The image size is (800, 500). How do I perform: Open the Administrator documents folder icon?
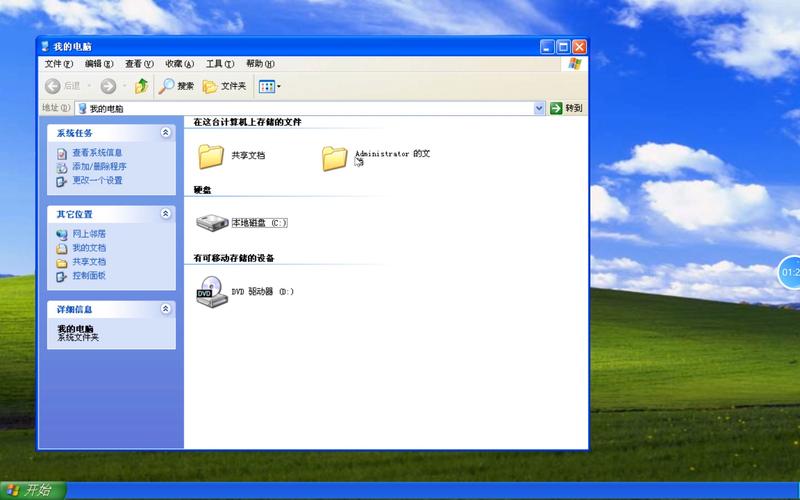(335, 157)
